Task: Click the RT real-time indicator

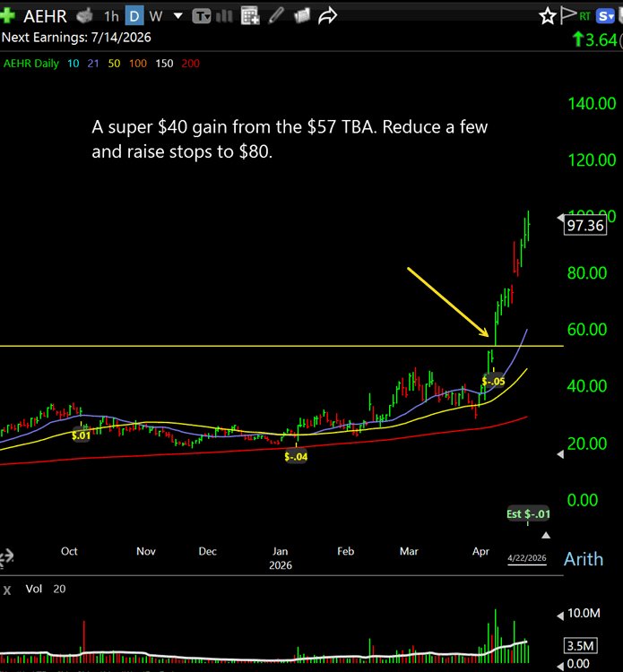Action: click(x=584, y=16)
